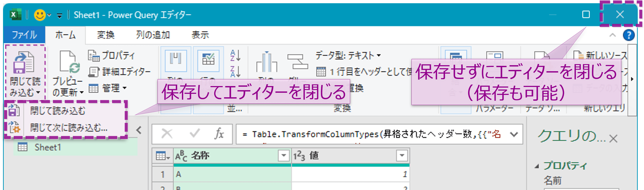Screen dimensions: 644x190
Task: Click the Choose Columns icon
Action: [x=176, y=61]
